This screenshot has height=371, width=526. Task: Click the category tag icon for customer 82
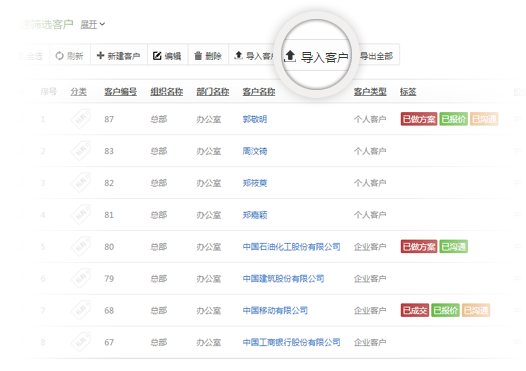[x=81, y=182]
